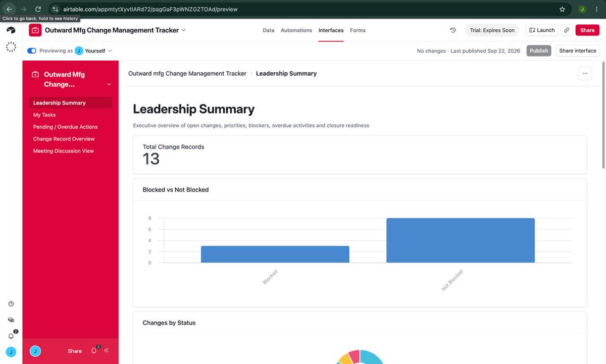Collapse the red sidebar with double chevron
The width and height of the screenshot is (606, 364).
pyautogui.click(x=107, y=350)
